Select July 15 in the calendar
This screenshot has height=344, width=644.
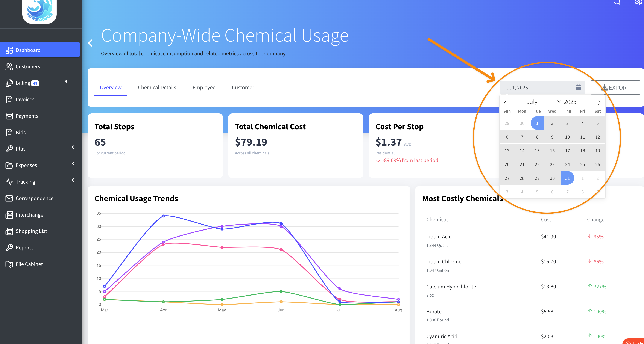(x=537, y=151)
